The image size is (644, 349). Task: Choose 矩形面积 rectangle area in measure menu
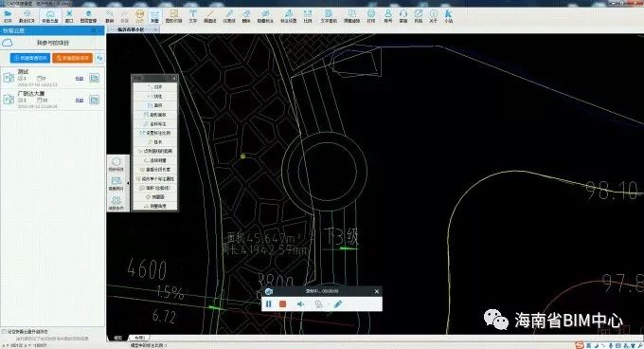pyautogui.click(x=155, y=115)
